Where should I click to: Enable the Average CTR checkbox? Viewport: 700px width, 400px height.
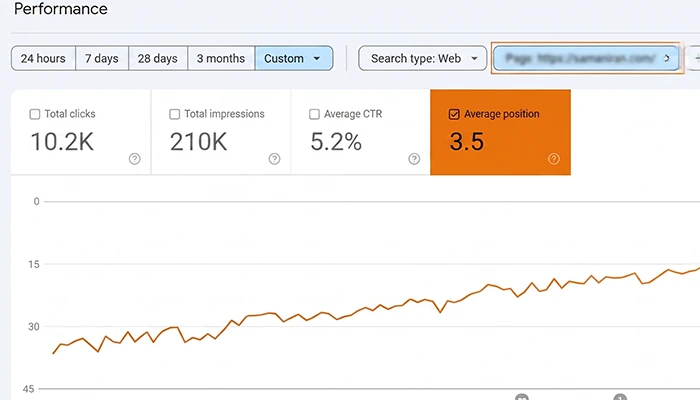pos(314,114)
